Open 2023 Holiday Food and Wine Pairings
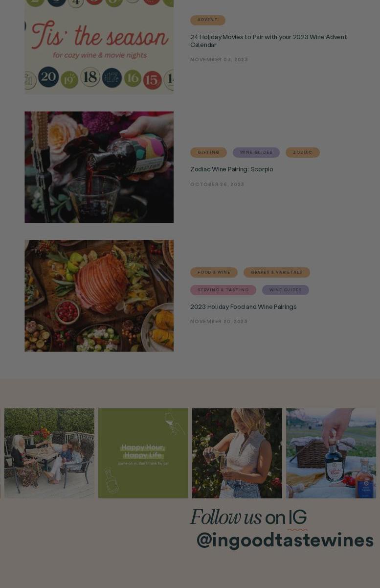 (244, 307)
